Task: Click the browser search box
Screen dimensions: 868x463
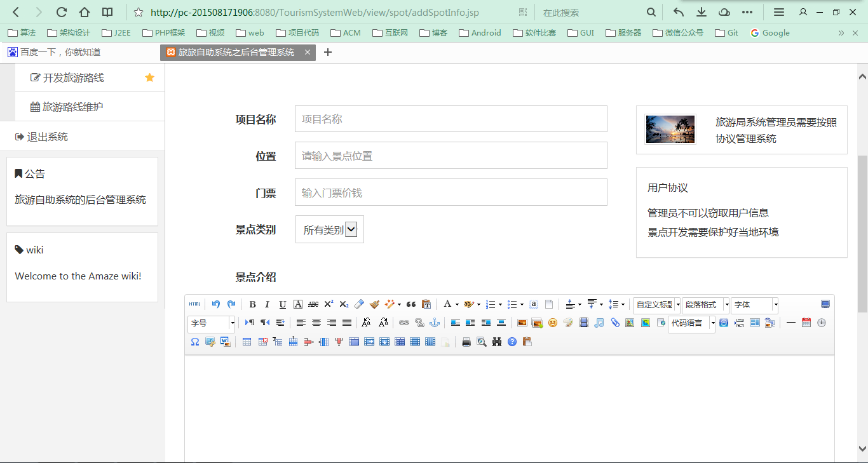Action: tap(591, 12)
